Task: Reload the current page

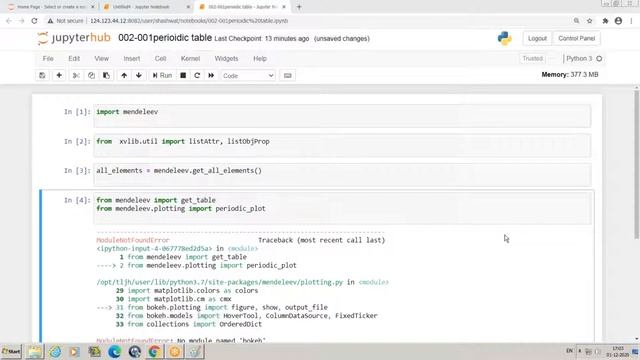Action: coord(34,21)
